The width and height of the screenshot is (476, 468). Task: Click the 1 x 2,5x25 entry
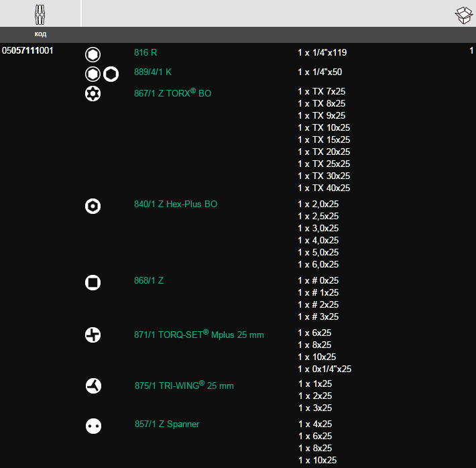point(318,217)
